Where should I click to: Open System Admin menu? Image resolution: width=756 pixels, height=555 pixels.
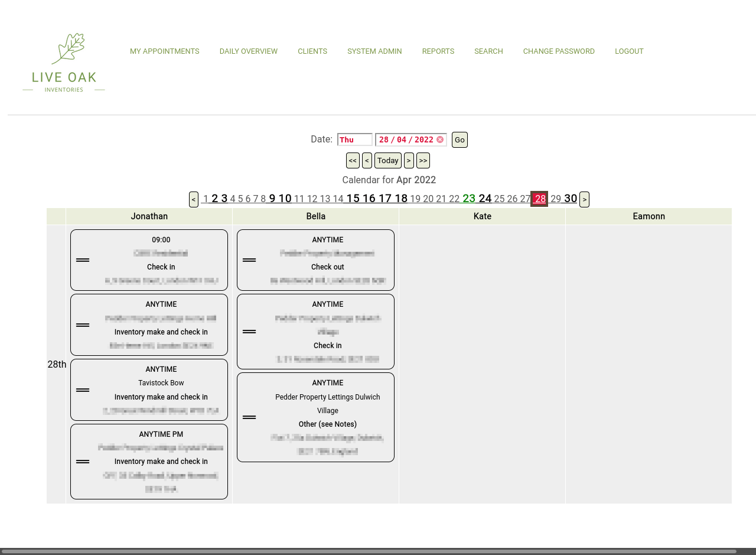coord(374,51)
